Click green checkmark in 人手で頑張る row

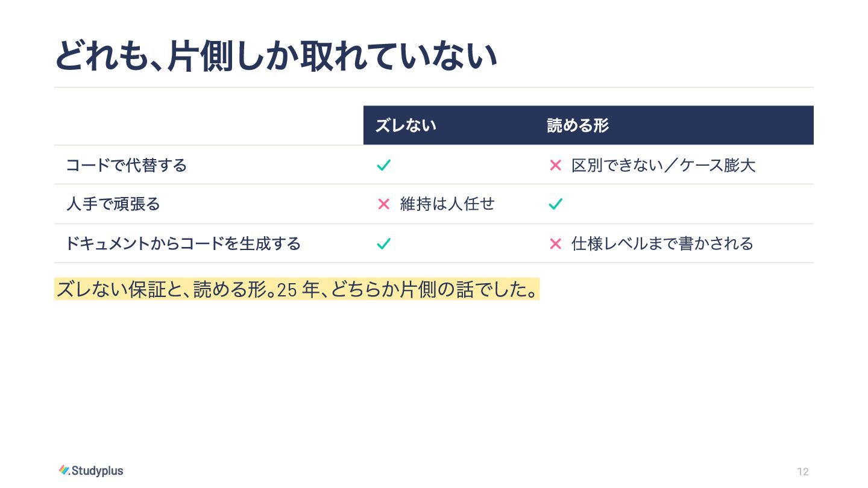(x=555, y=204)
